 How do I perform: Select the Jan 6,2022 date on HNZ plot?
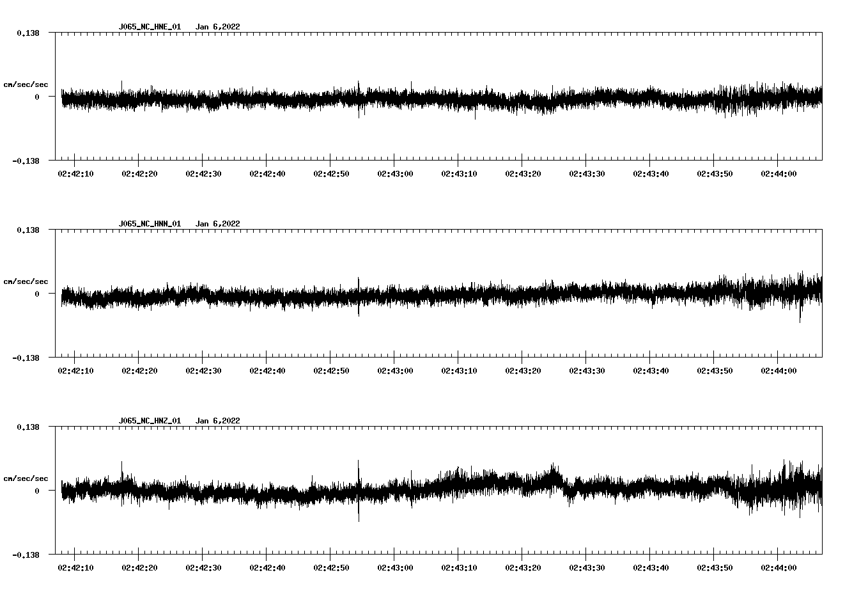[x=218, y=421]
